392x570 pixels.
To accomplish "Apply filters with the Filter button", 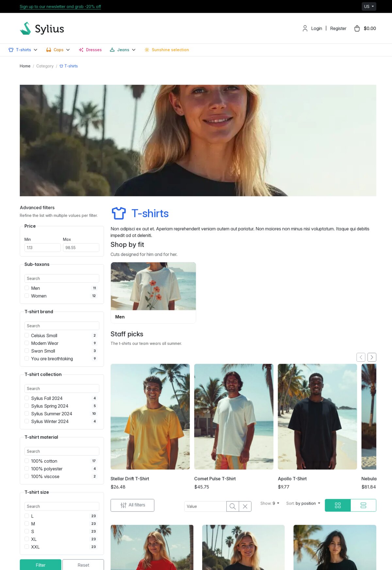I will point(41,565).
